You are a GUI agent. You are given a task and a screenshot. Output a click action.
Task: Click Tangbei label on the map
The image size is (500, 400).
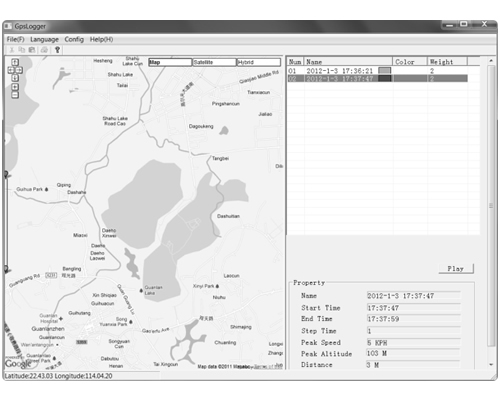[220, 158]
